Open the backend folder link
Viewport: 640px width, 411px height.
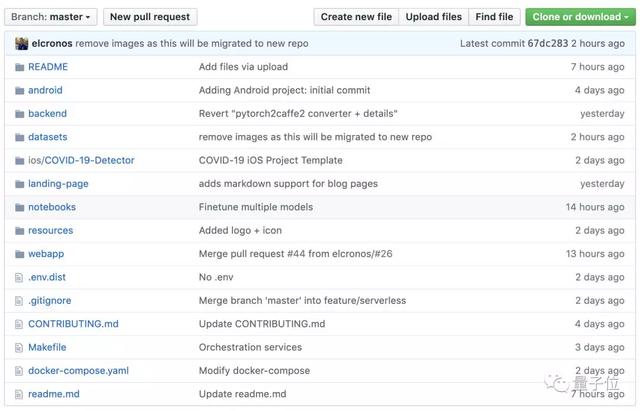click(47, 114)
